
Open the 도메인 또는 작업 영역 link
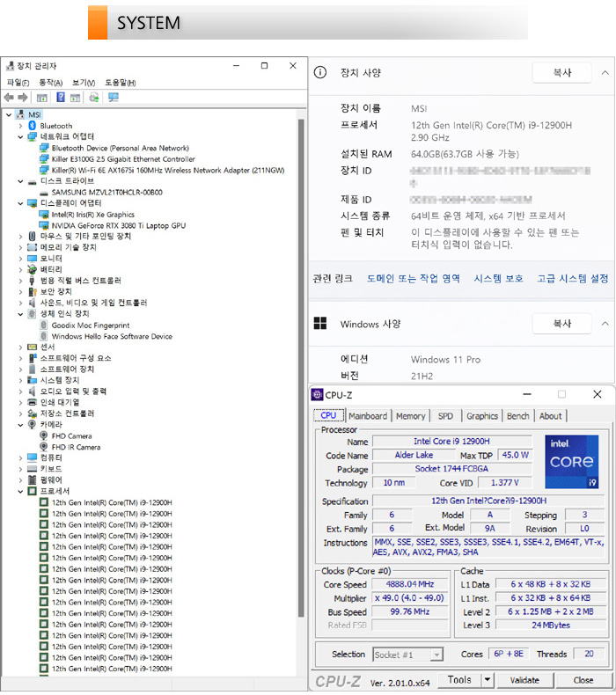[x=413, y=279]
